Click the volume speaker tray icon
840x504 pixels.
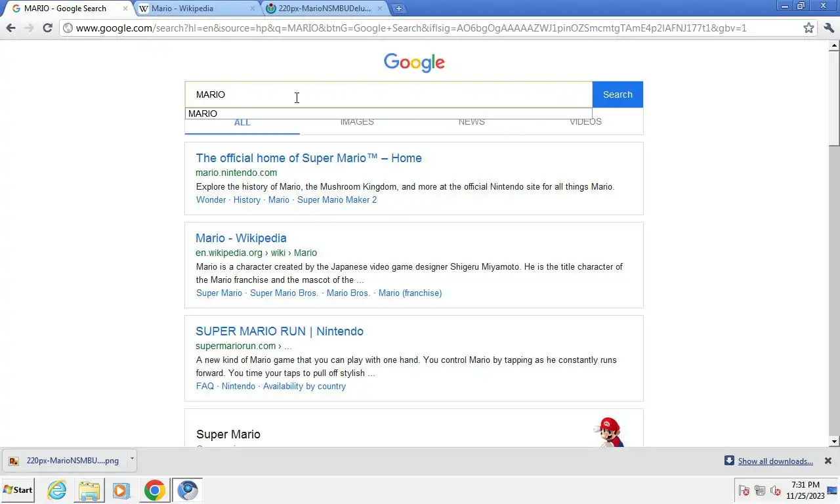[776, 490]
